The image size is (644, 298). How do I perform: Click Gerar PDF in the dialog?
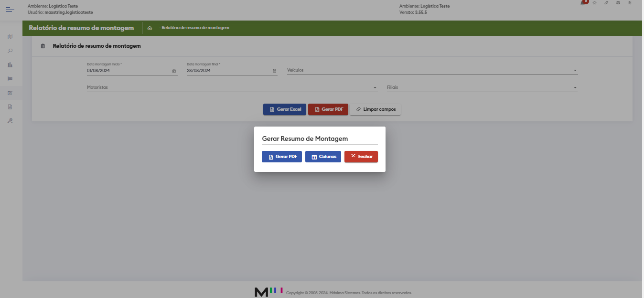pos(282,157)
